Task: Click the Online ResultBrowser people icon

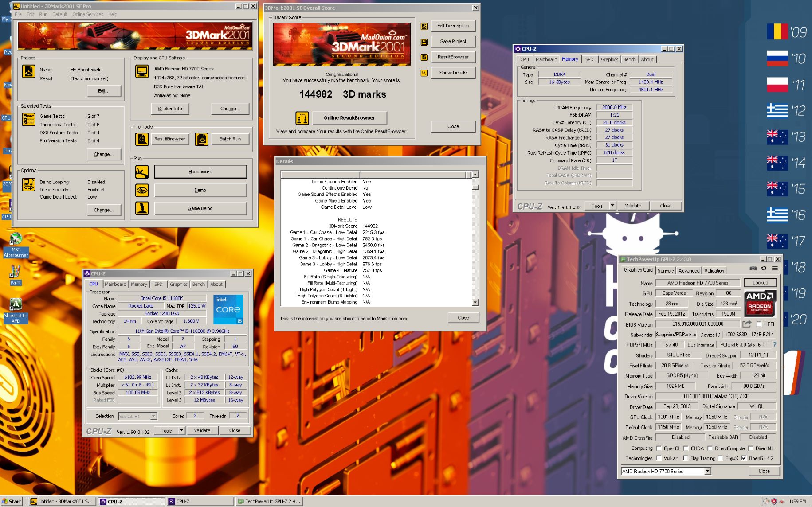Action: point(302,118)
